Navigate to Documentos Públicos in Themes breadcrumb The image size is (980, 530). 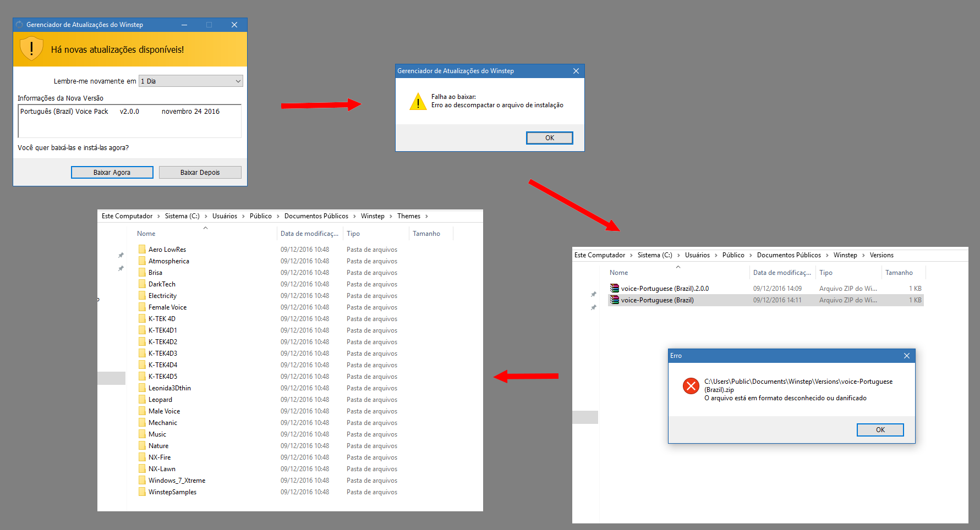(316, 216)
